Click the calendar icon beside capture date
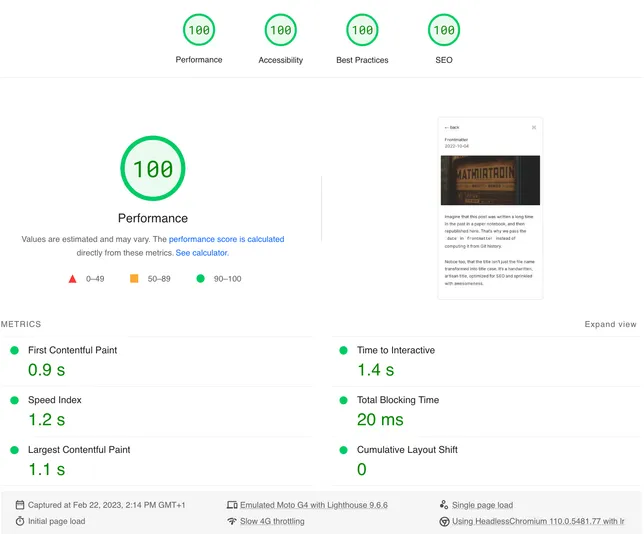The height and width of the screenshot is (534, 644). tap(20, 505)
